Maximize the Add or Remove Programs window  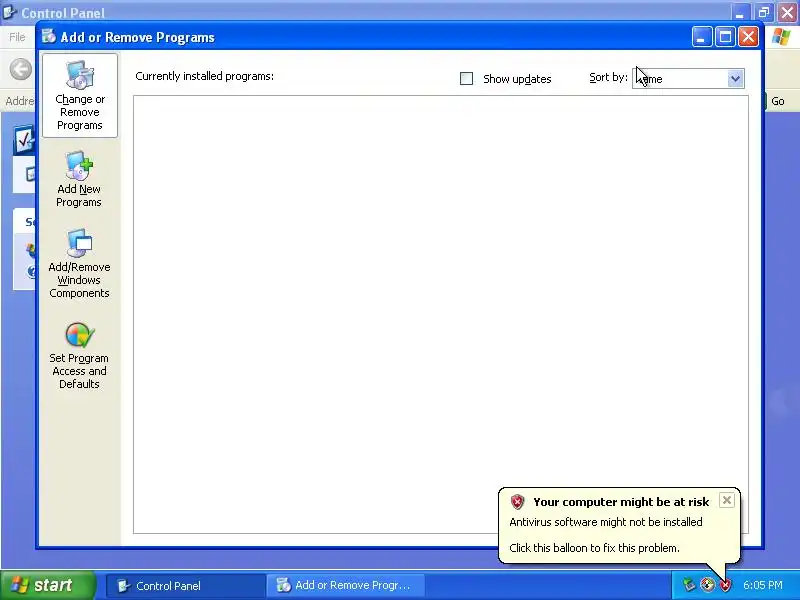click(725, 37)
